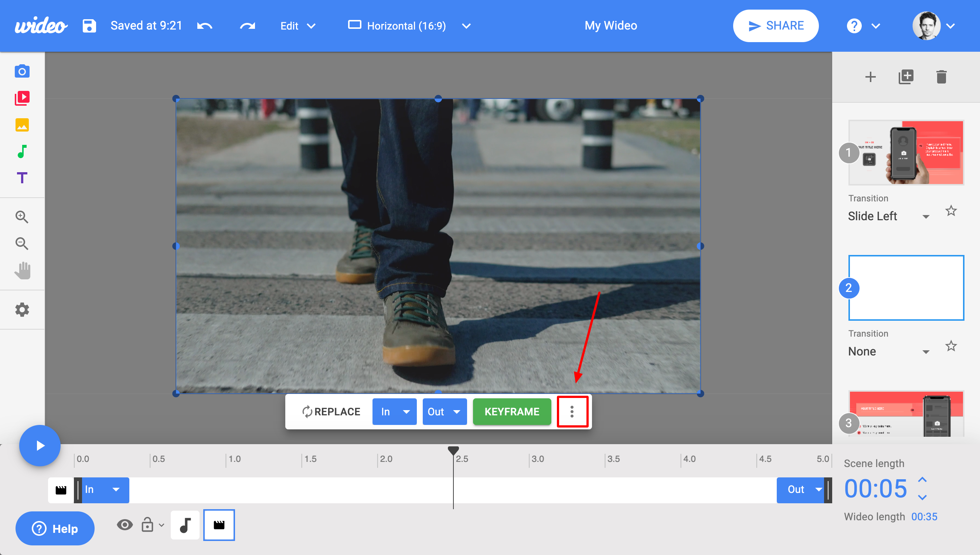
Task: Open the help question mark menu
Action: click(854, 26)
